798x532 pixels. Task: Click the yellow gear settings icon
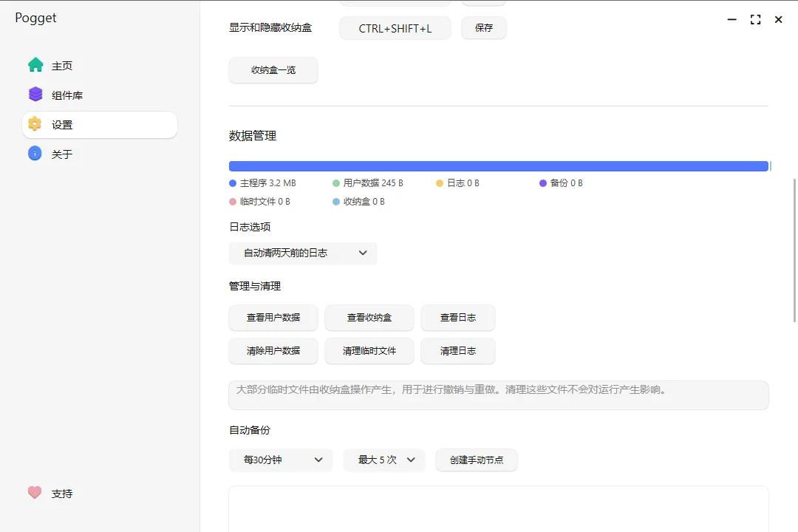[x=35, y=123]
